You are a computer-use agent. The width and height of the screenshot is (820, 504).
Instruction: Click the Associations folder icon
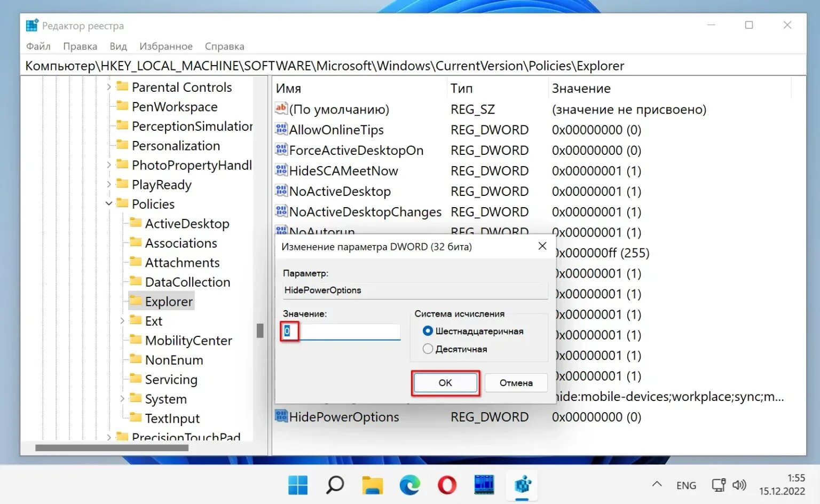coord(136,242)
